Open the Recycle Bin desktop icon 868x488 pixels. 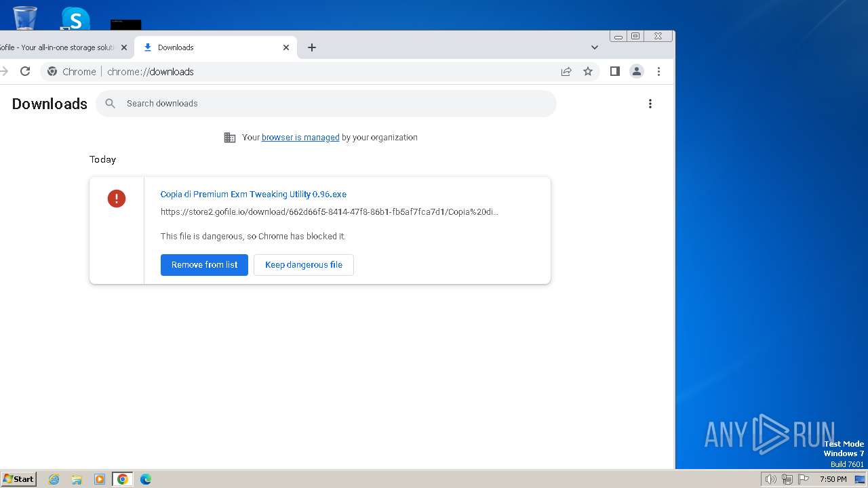click(24, 17)
